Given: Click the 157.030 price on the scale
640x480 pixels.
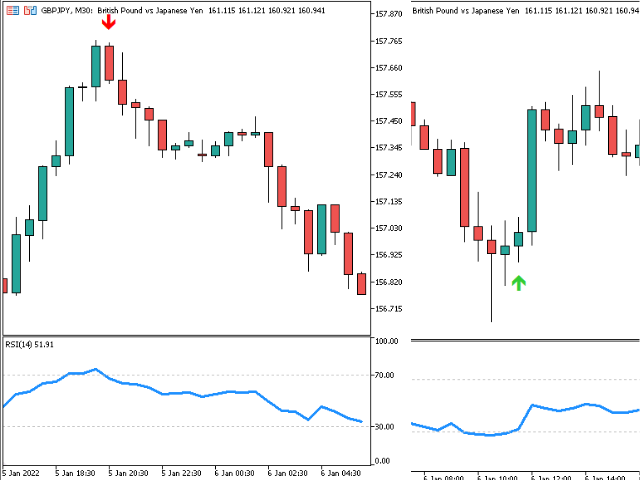Looking at the screenshot, I should tap(388, 229).
